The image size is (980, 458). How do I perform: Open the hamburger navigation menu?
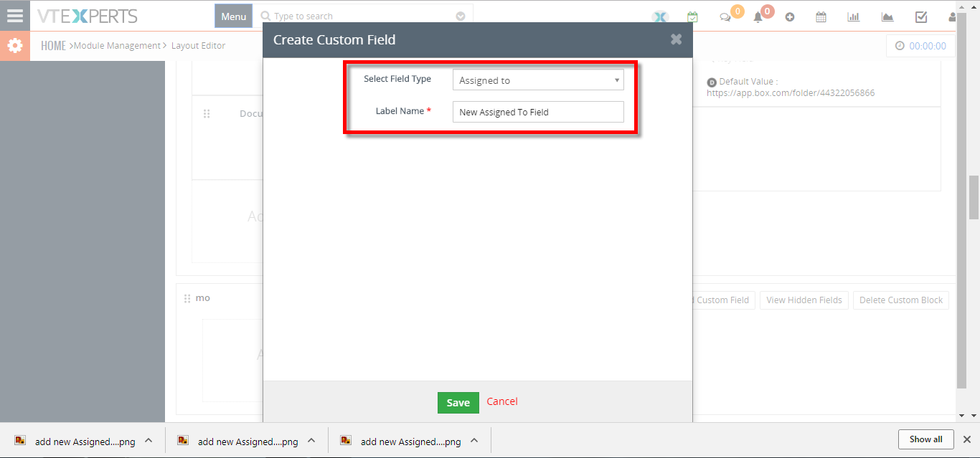coord(14,15)
